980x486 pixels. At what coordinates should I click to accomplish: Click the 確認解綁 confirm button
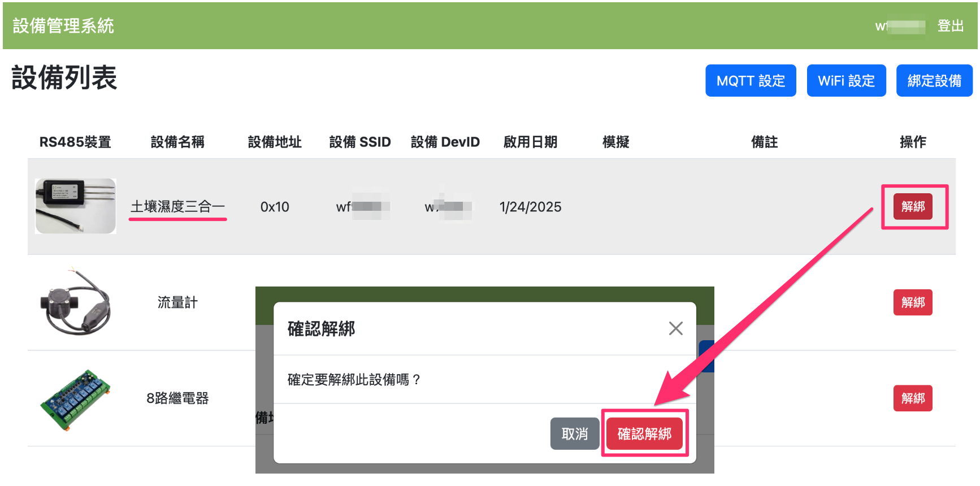click(644, 433)
